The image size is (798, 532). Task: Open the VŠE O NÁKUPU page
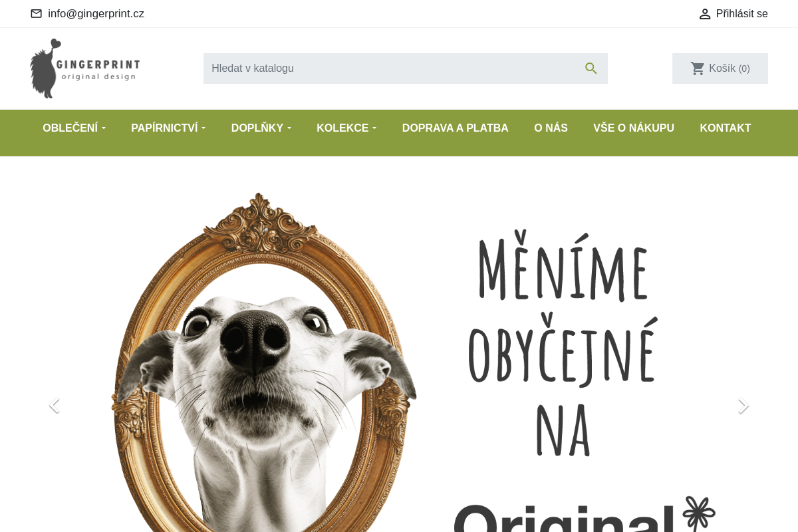click(x=634, y=128)
